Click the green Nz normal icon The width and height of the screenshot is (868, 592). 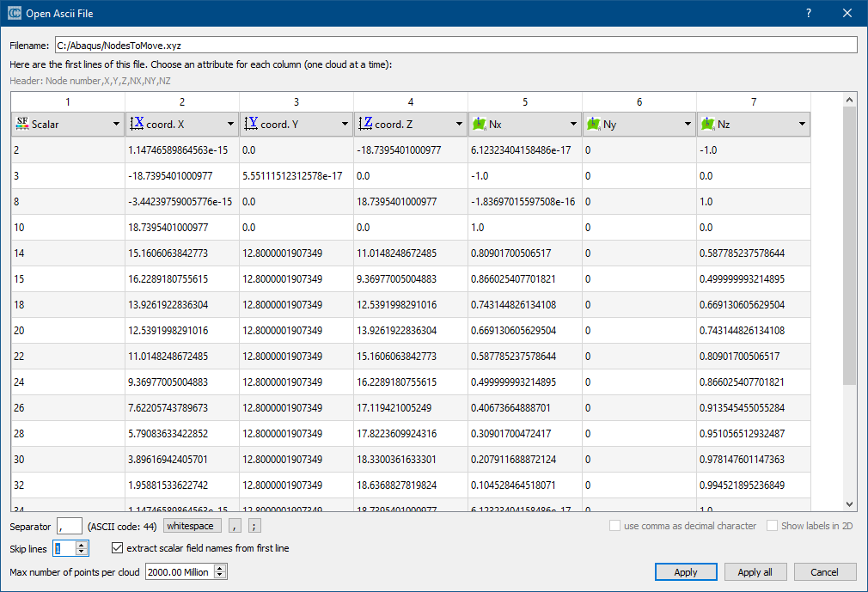(708, 125)
